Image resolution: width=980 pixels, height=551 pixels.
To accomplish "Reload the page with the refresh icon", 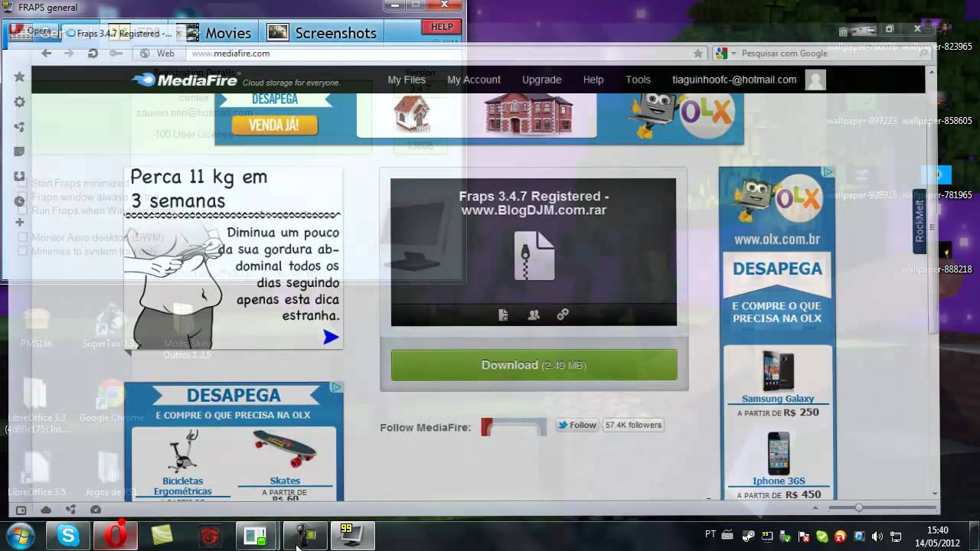I will click(93, 54).
